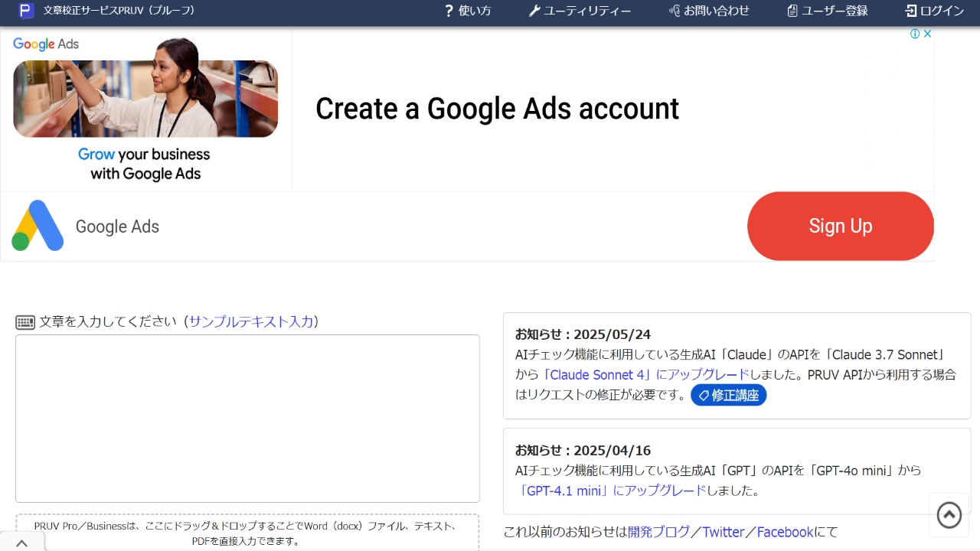This screenshot has width=980, height=551.
Task: Close the Google Ads banner
Action: click(x=928, y=34)
